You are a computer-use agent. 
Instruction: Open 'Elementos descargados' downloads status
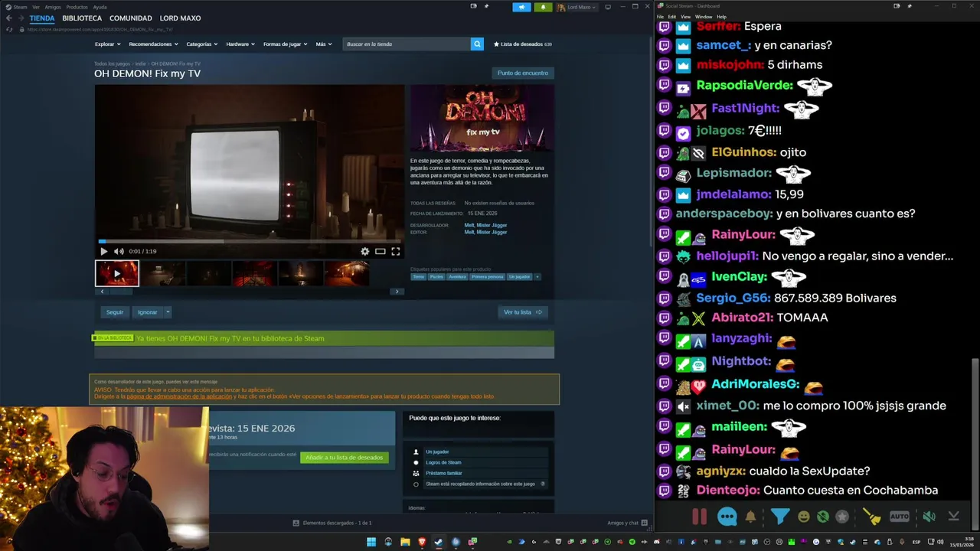[332, 523]
